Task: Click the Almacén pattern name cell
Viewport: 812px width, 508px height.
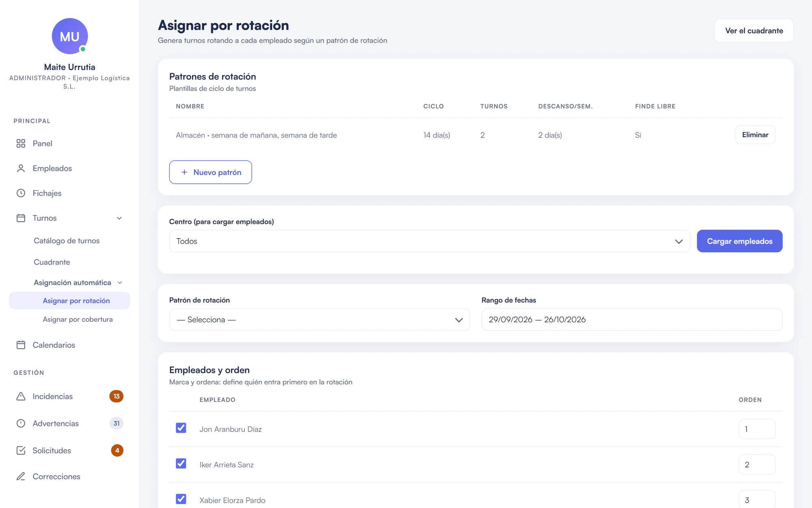Action: (256, 135)
